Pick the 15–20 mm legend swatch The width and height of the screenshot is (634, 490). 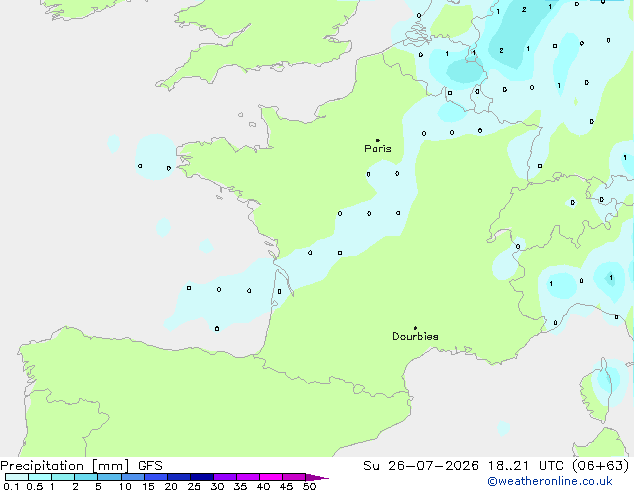pyautogui.click(x=156, y=477)
